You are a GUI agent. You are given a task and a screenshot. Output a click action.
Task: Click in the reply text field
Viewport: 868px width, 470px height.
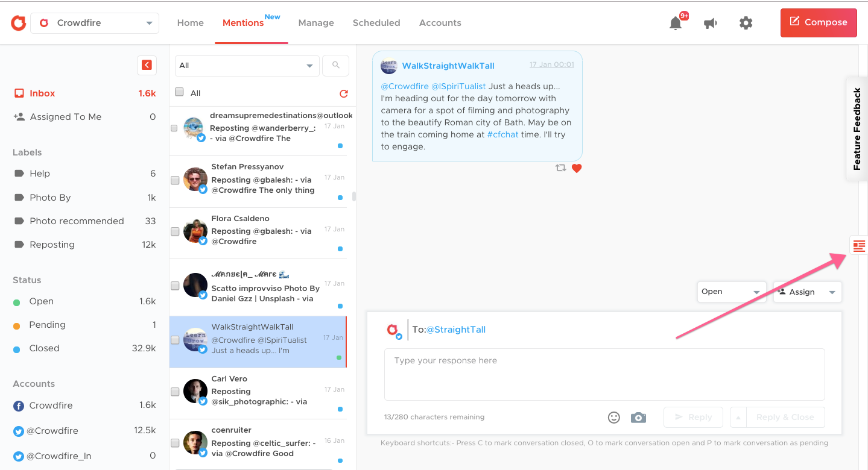click(604, 374)
